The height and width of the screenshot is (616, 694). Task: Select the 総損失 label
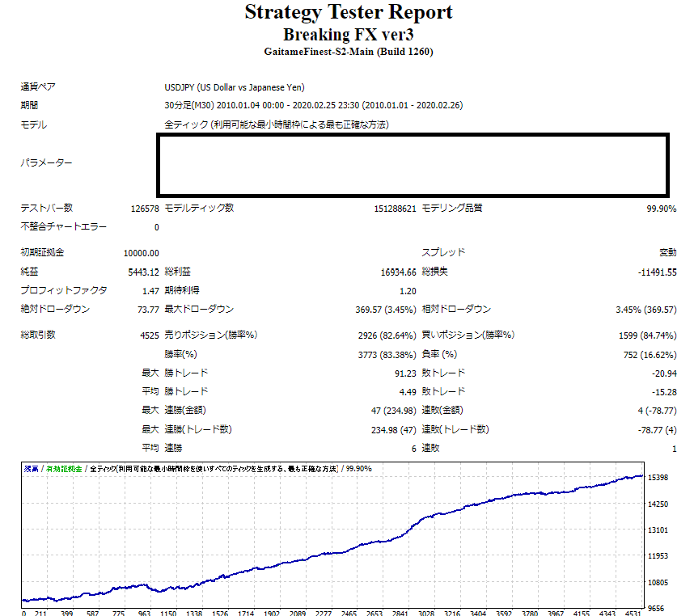tap(434, 272)
